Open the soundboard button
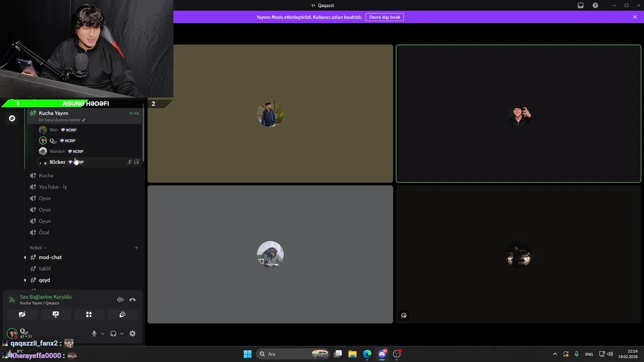Viewport: 644px width, 362px height. pos(122,314)
